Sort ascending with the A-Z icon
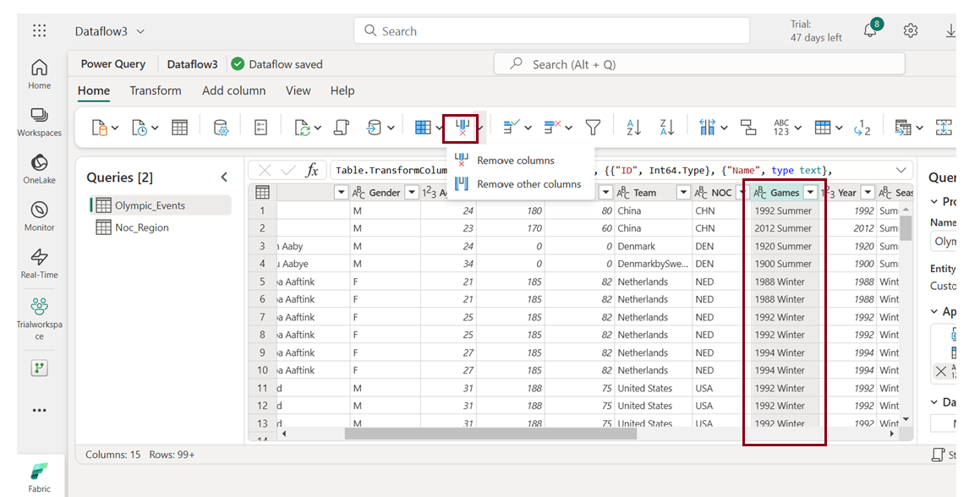Screen dimensions: 980x497 [x=634, y=128]
